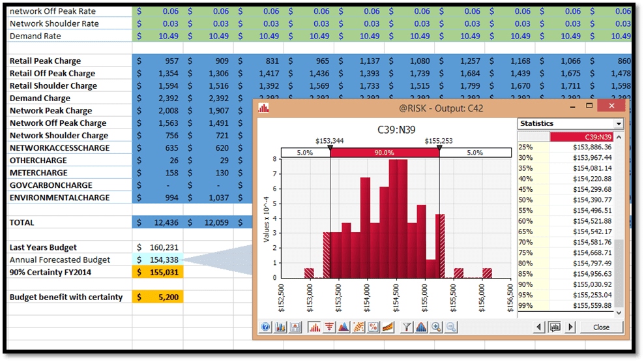Expand the Statistics dropdown

pyautogui.click(x=618, y=124)
